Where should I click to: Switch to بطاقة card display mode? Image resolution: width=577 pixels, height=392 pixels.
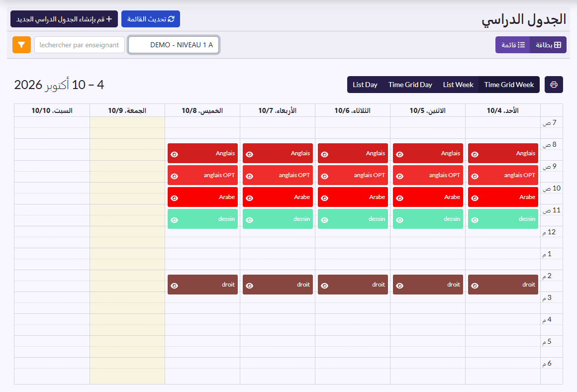[x=548, y=45]
